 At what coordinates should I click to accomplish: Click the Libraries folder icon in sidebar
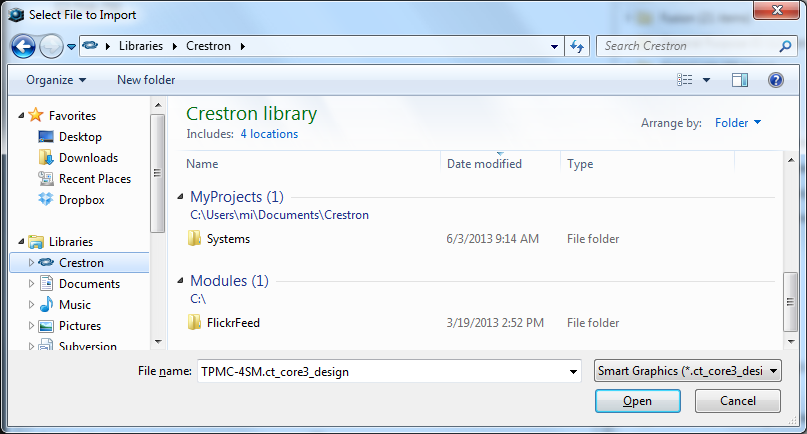36,241
